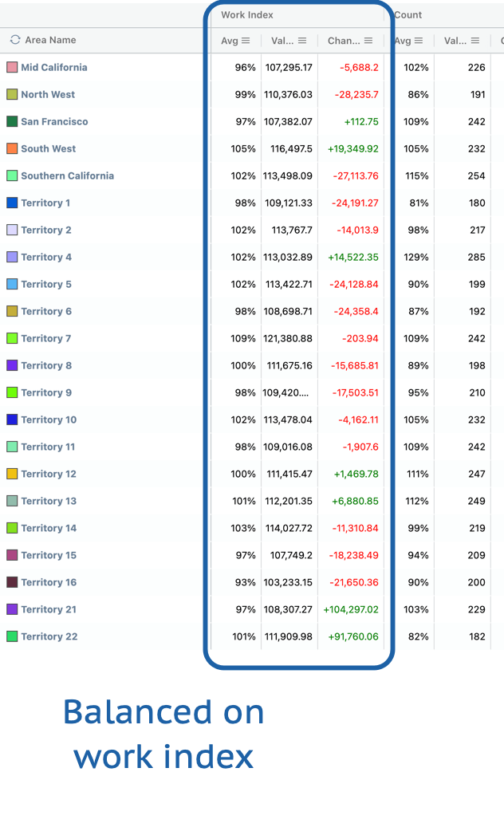Screen dimensions: 504x835
Task: Click the Territory 6 color swatch
Action: point(12,312)
